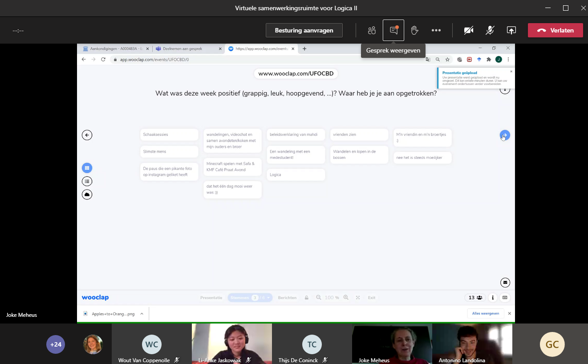This screenshot has height=364, width=588.
Task: Select the Wooclap word cloud icon
Action: click(x=87, y=194)
